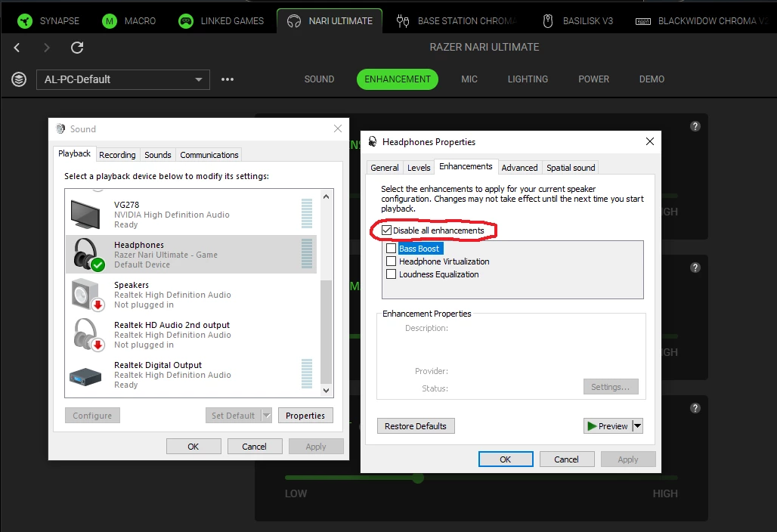The height and width of the screenshot is (532, 777).
Task: Close the Headphones Properties dialog
Action: [650, 141]
